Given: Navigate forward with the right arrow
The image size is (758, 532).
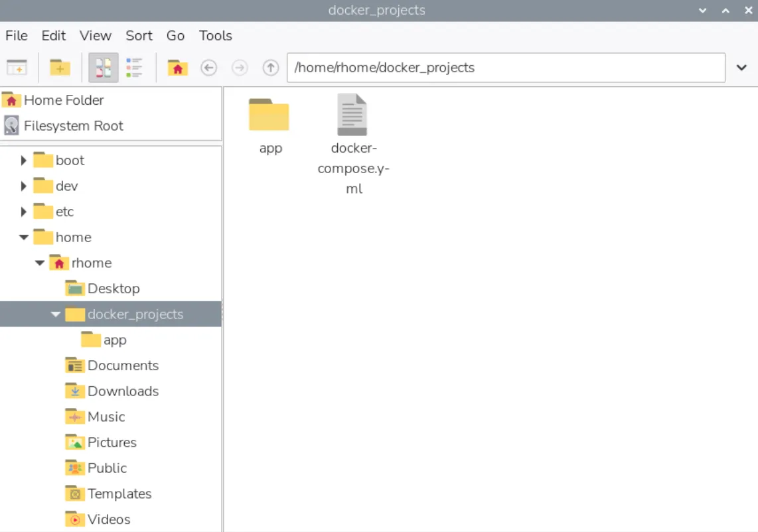Looking at the screenshot, I should click(240, 68).
